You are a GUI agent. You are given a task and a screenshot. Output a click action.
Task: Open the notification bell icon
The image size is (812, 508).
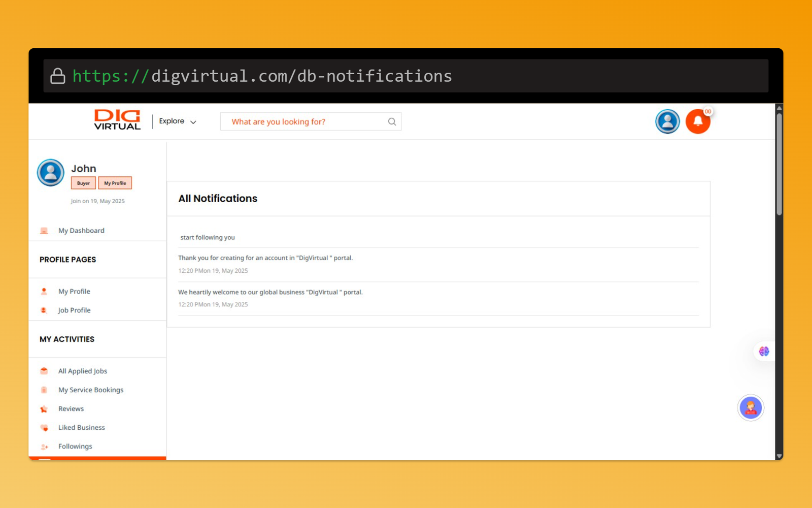698,121
